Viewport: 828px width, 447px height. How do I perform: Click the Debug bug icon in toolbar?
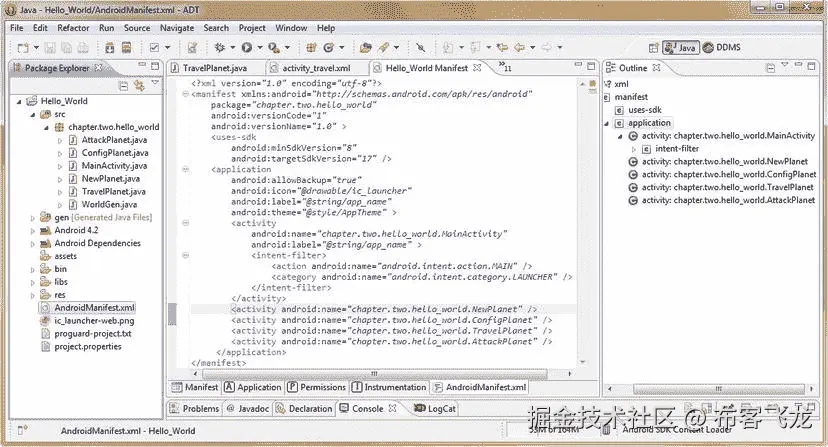click(x=220, y=48)
